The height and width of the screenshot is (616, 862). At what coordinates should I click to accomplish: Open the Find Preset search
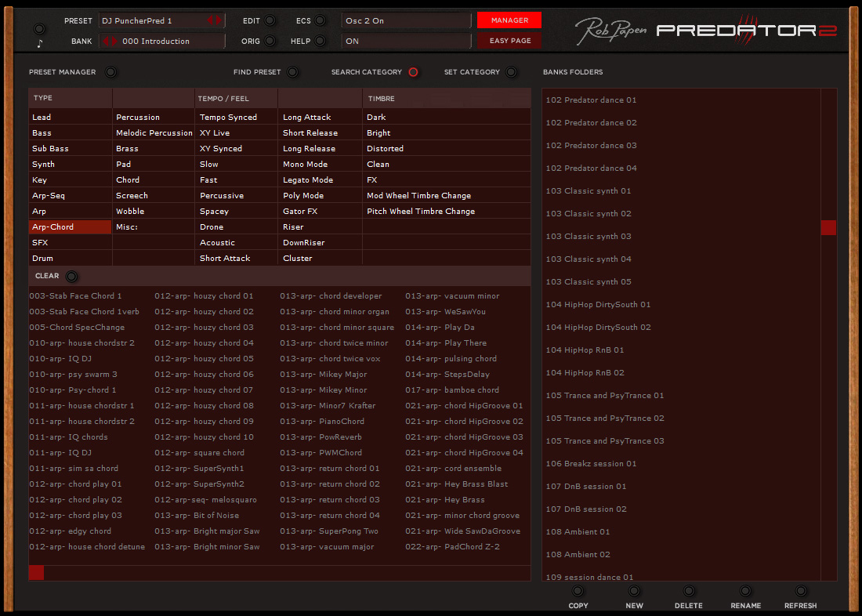291,71
